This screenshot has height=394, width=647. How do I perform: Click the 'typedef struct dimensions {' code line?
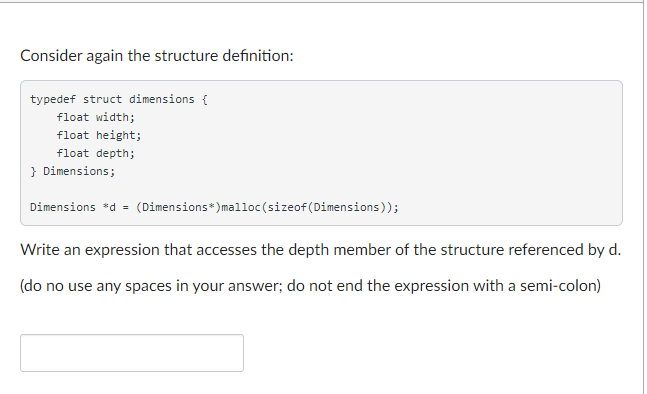(119, 99)
